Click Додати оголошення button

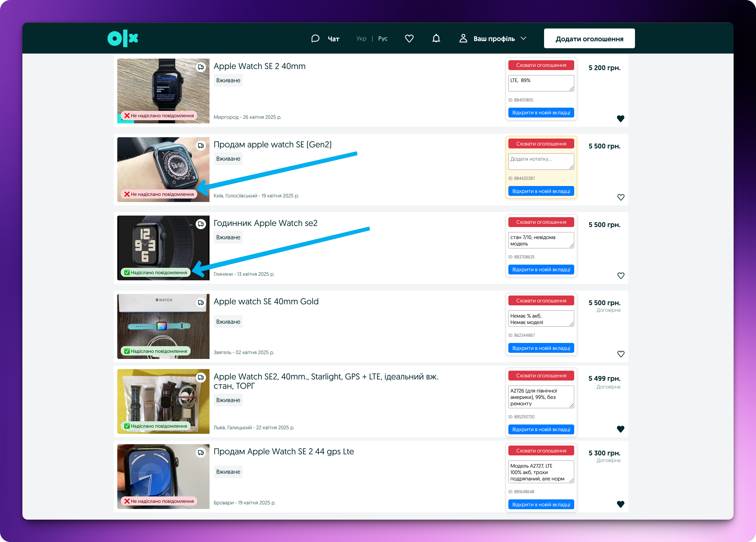pos(589,39)
